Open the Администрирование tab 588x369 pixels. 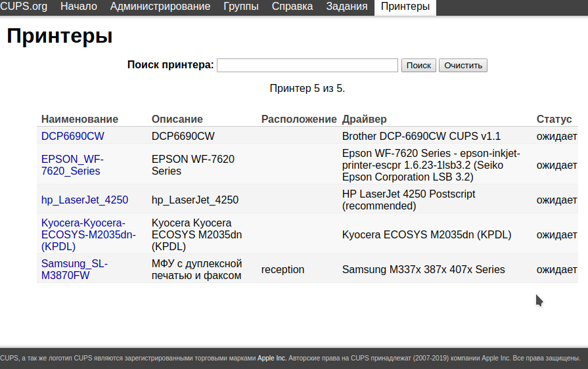[x=160, y=7]
